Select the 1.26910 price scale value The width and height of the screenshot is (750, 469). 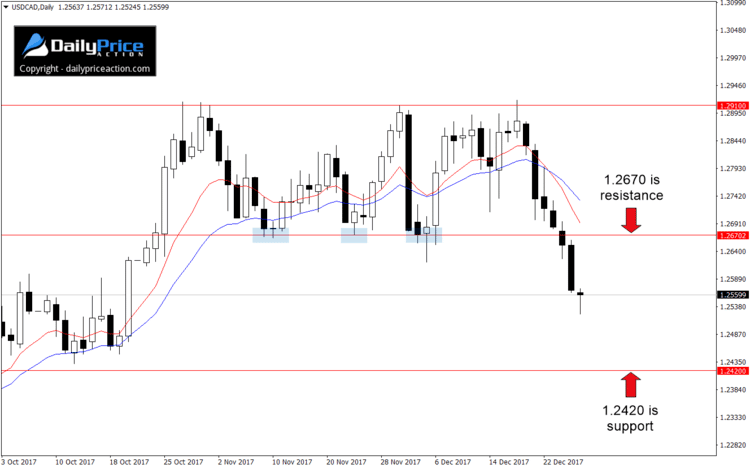click(733, 224)
